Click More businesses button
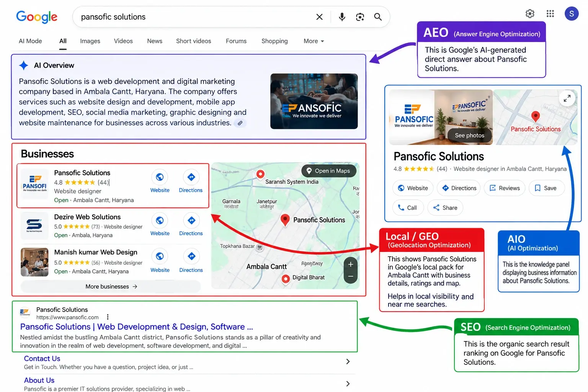The width and height of the screenshot is (588, 392). [x=111, y=286]
